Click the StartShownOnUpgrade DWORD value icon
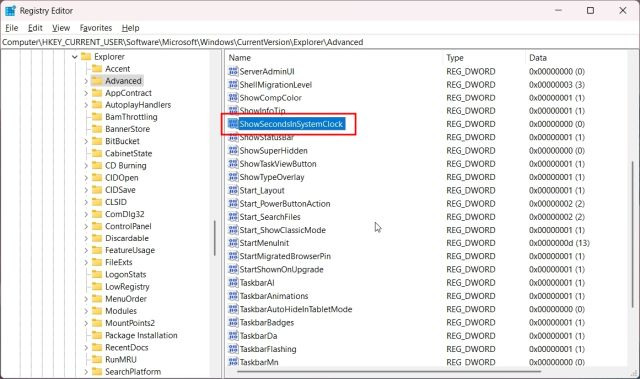Screen dimensions: 640x379 [233, 269]
